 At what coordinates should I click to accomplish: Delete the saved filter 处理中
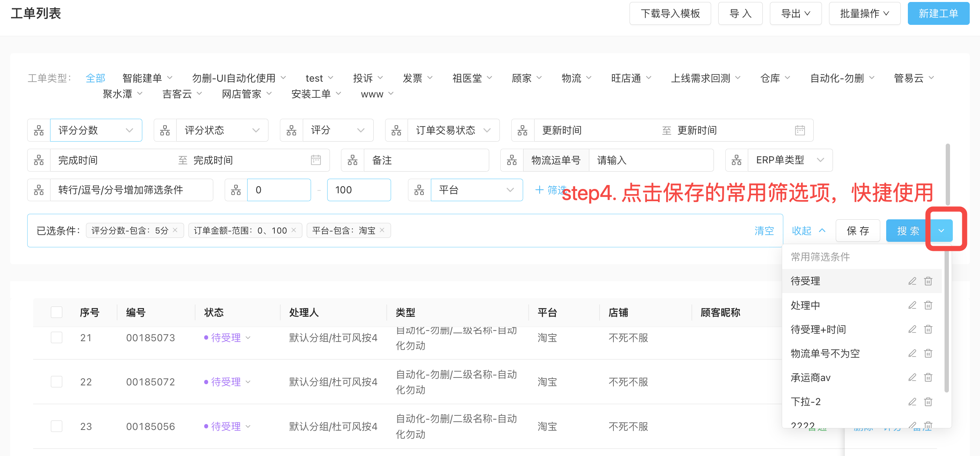928,305
